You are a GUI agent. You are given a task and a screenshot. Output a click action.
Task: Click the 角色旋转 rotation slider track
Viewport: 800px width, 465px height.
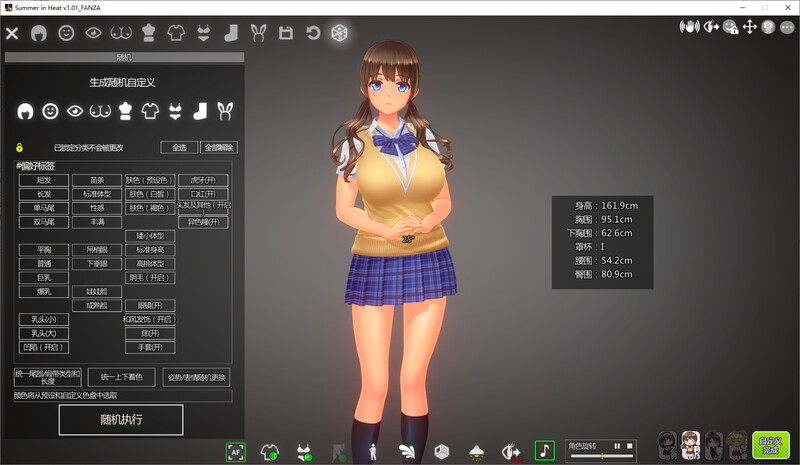(602, 456)
